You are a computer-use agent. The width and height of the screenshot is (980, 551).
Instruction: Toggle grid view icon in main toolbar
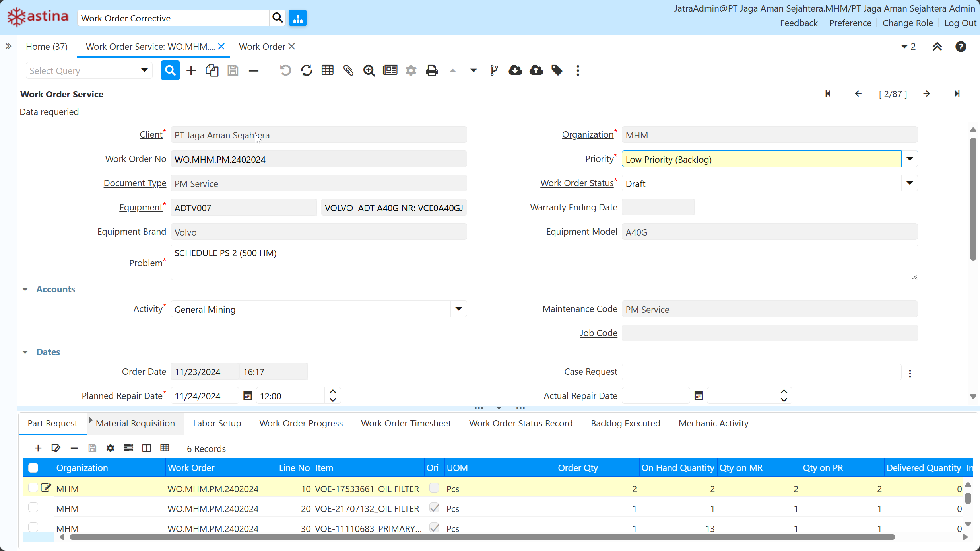click(327, 70)
